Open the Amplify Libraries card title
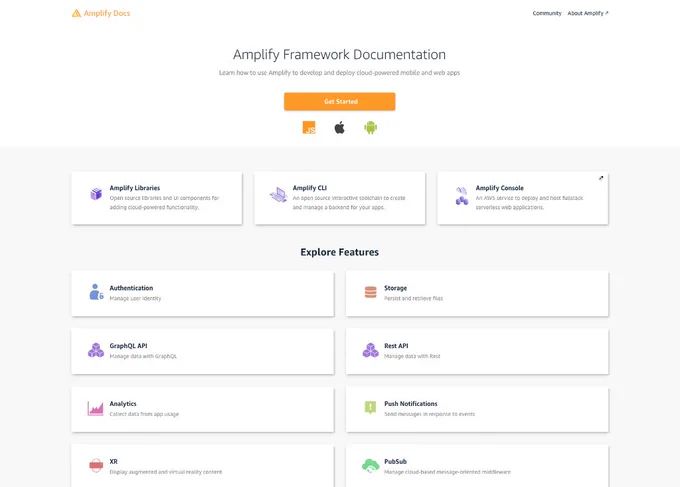Viewport: 680px width, 487px height. (x=135, y=188)
